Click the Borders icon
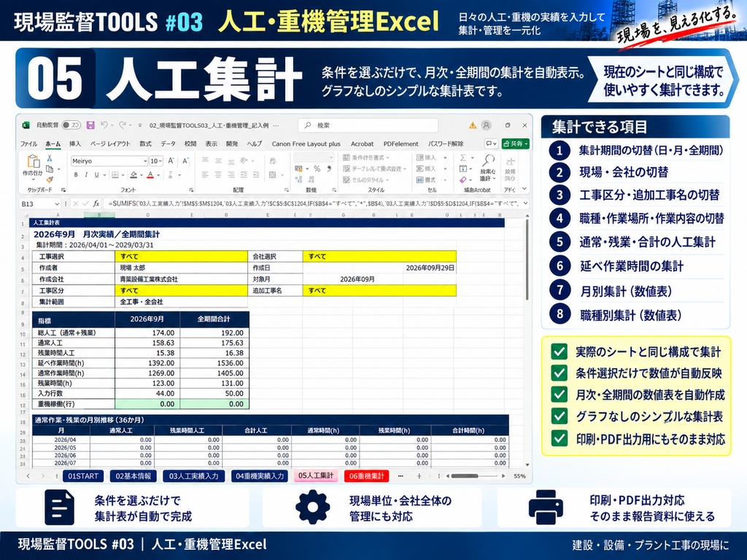The width and height of the screenshot is (747, 560). (x=115, y=175)
